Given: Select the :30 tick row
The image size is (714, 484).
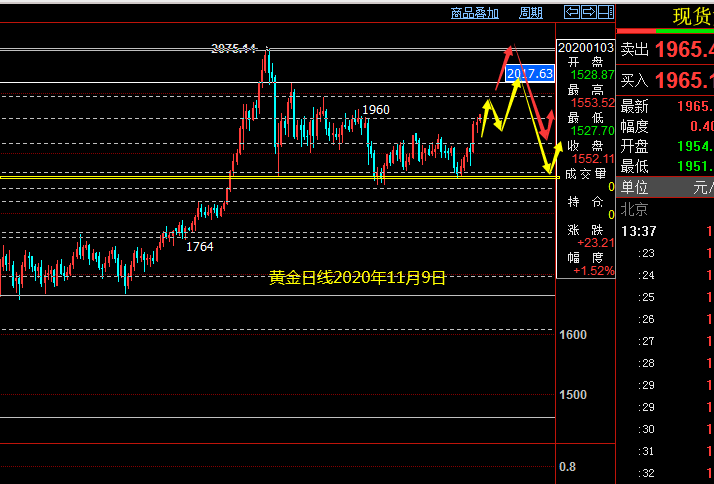Looking at the screenshot, I should click(x=665, y=429).
